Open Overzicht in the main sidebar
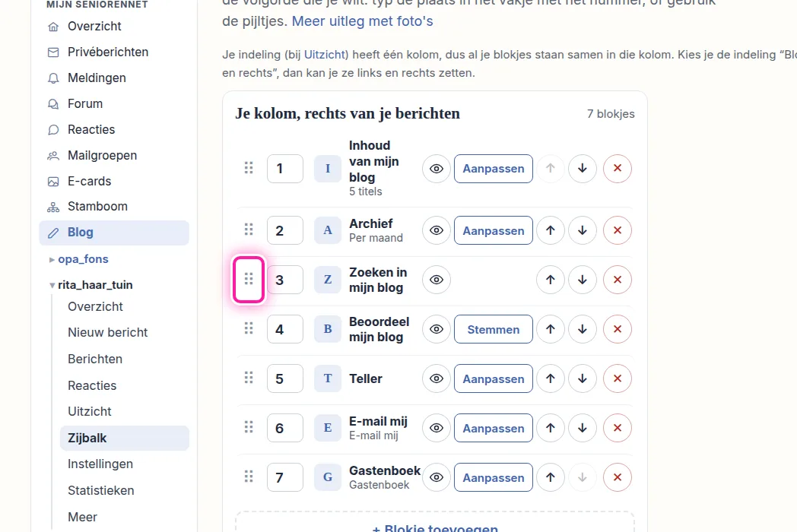This screenshot has height=532, width=797. click(x=114, y=27)
